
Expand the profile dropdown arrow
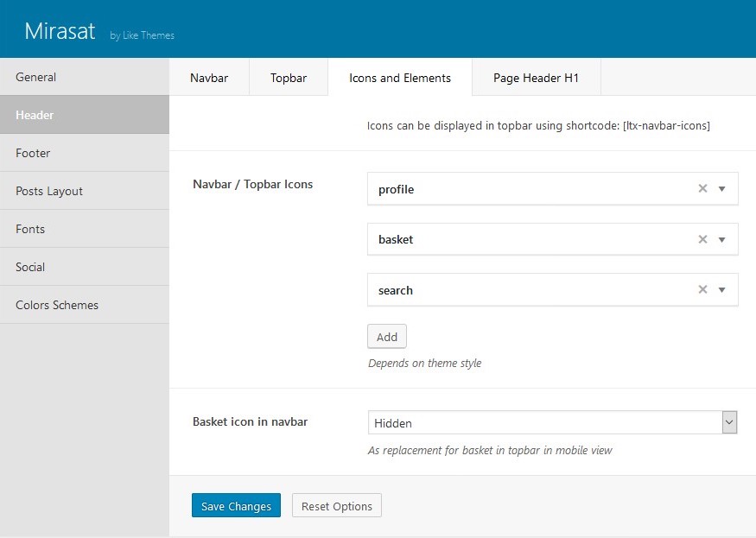tap(721, 189)
